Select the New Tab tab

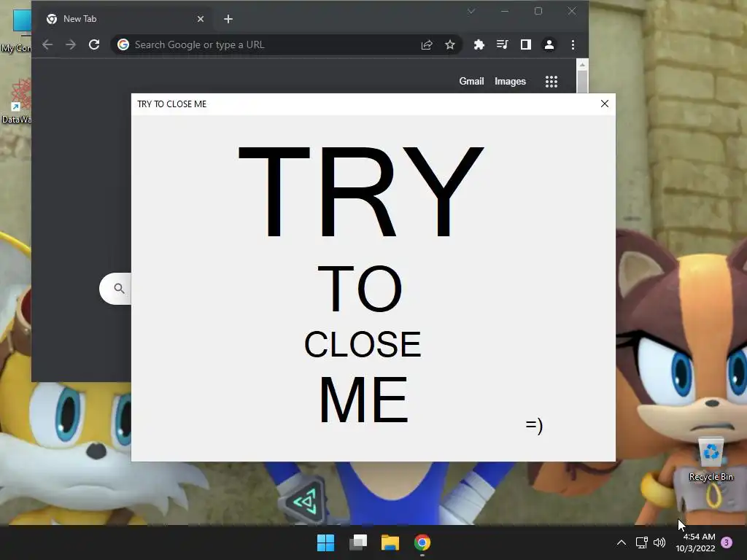pyautogui.click(x=126, y=19)
